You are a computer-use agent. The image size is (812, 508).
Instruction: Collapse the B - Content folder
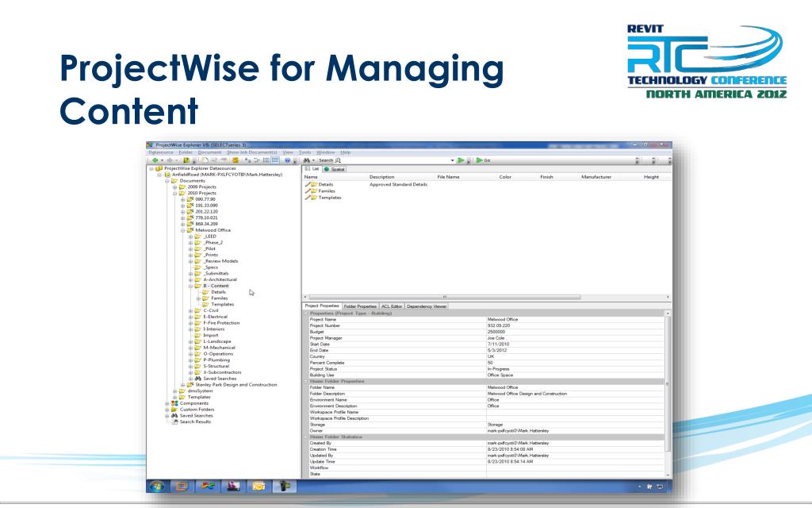[190, 286]
